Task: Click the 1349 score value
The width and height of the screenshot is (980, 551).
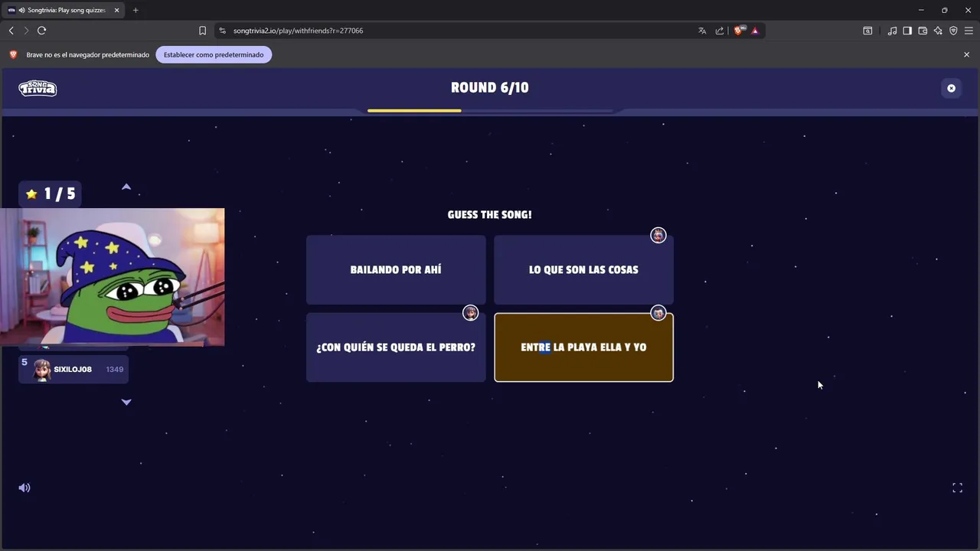Action: pyautogui.click(x=115, y=370)
